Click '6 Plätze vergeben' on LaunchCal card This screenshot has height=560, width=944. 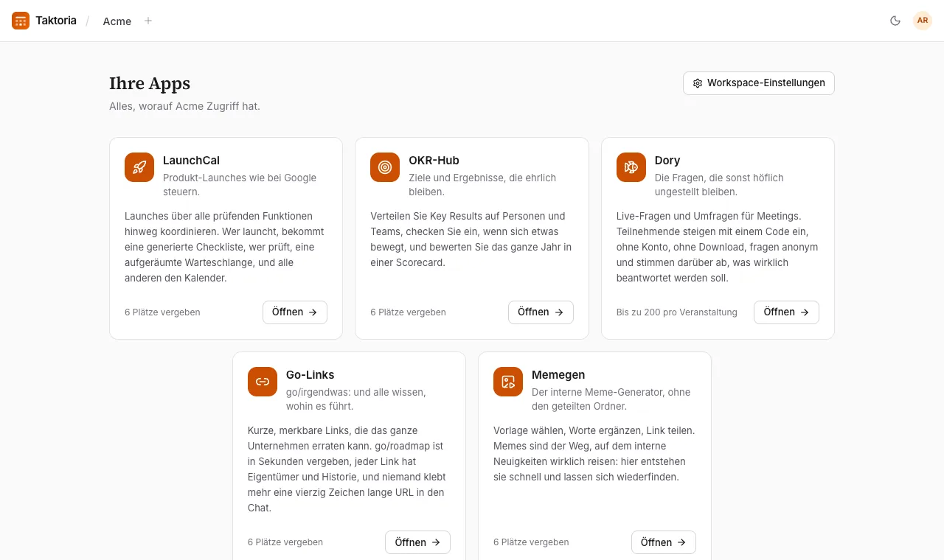tap(162, 312)
